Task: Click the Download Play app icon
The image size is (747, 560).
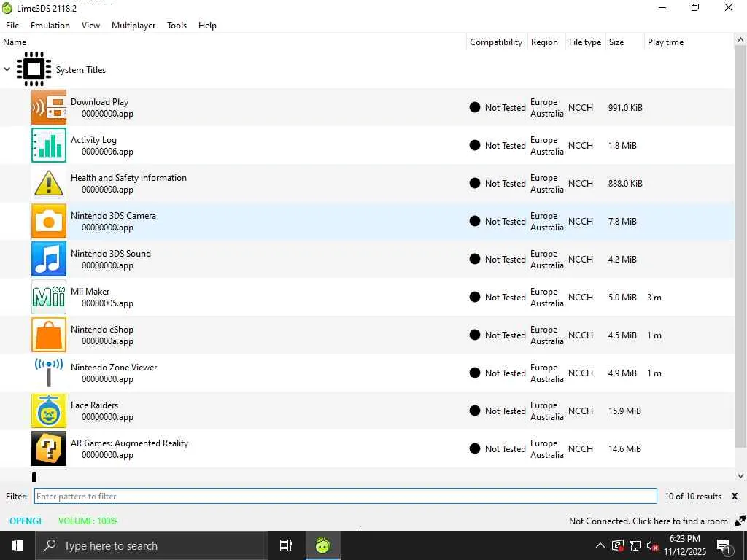Action: pyautogui.click(x=49, y=107)
